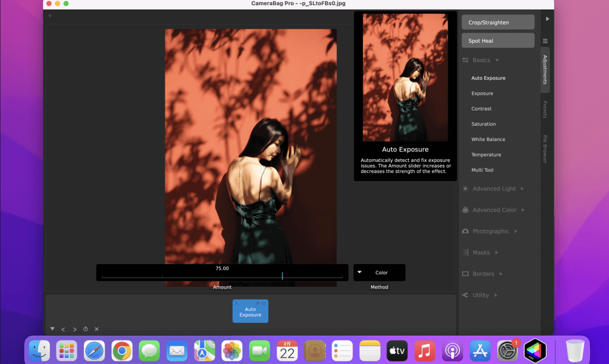Click the Crop/Straighten button
Image resolution: width=609 pixels, height=364 pixels.
[x=498, y=22]
